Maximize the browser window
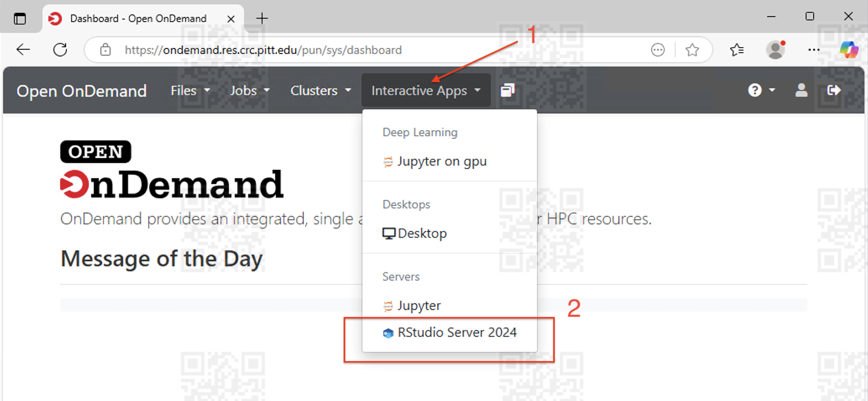This screenshot has width=868, height=401. click(x=810, y=17)
